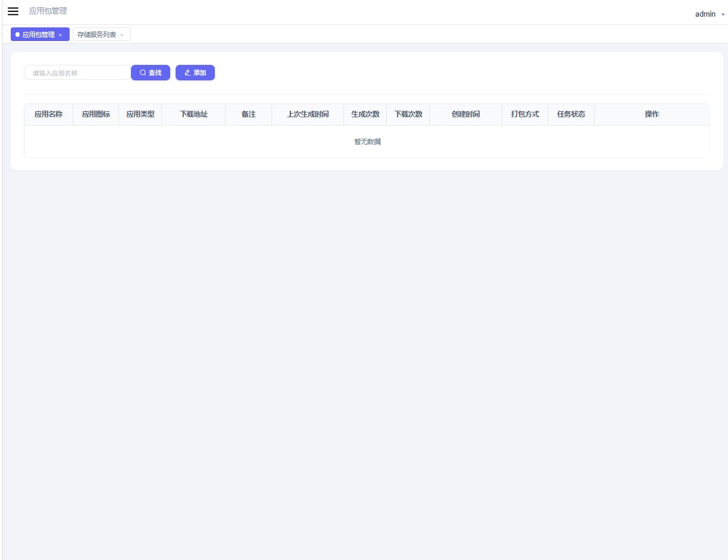The width and height of the screenshot is (728, 560).
Task: Close the 存储服务列表 tab
Action: pos(121,35)
